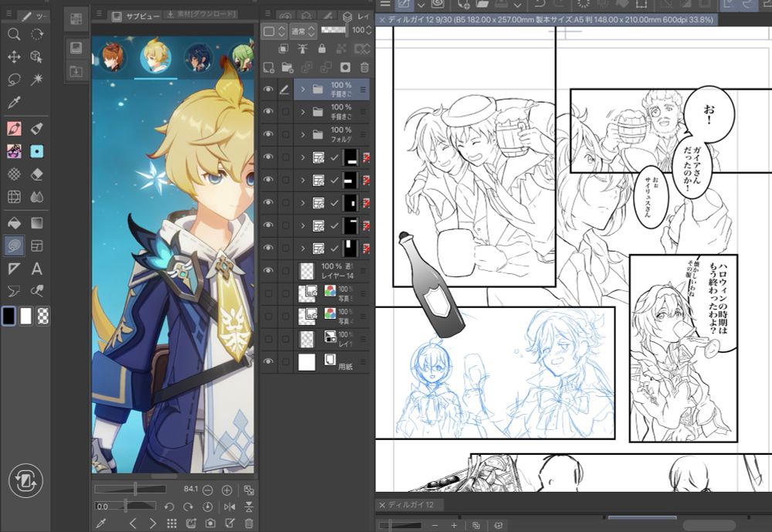Select the green-haired character thumbnail
The height and width of the screenshot is (532, 772).
pos(242,57)
